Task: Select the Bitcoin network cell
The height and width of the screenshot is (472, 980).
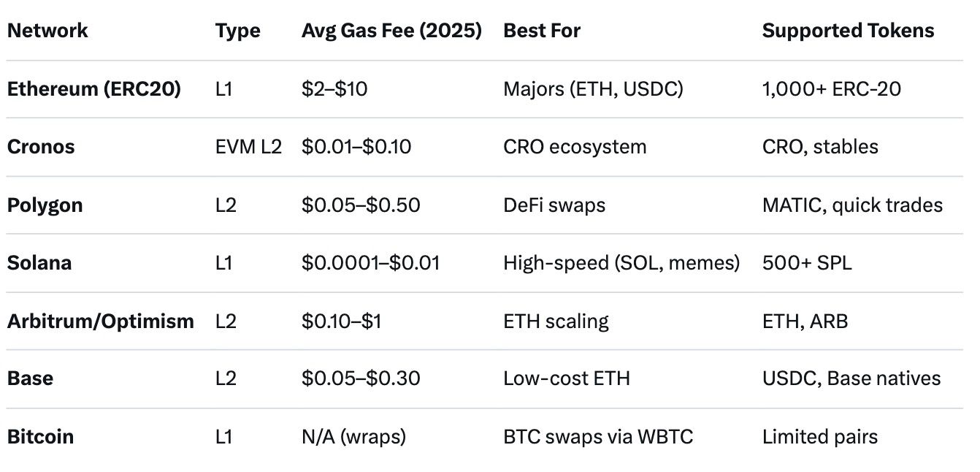Action: [40, 437]
